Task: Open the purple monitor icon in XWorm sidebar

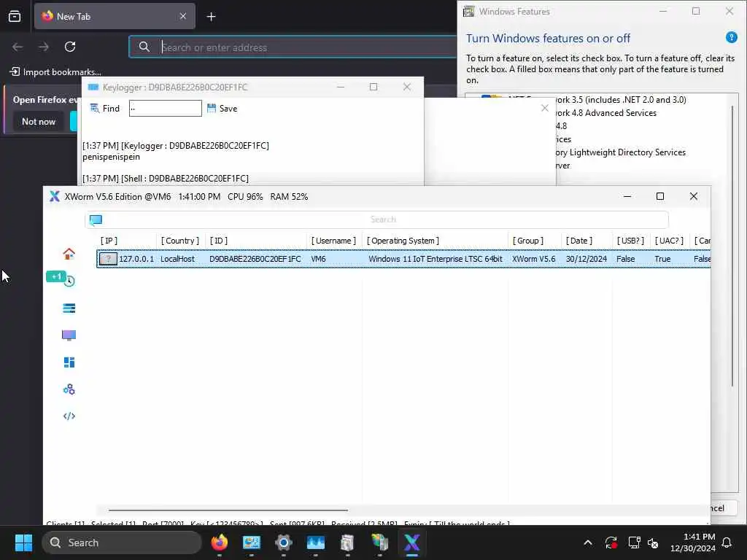Action: 69,335
